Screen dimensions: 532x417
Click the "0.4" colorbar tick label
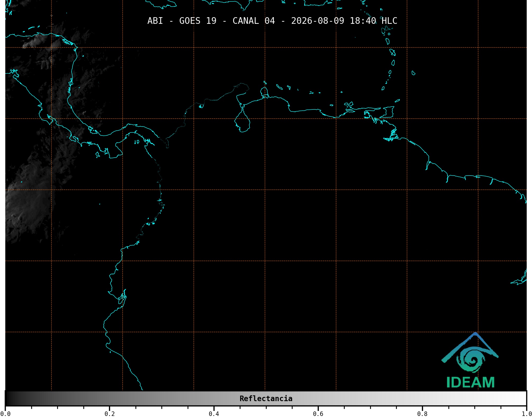point(214,414)
